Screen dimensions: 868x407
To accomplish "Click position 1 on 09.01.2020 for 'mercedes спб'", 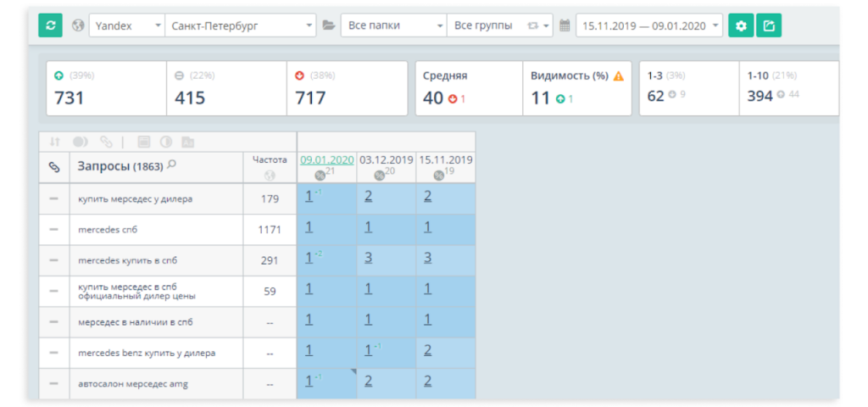I will coord(309,226).
